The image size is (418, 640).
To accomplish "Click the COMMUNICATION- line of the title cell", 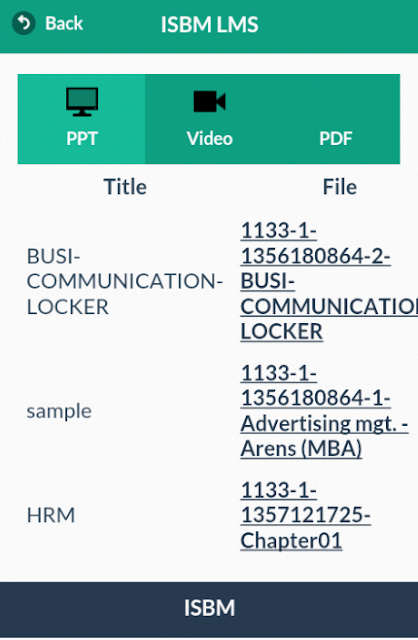I will tap(125, 282).
